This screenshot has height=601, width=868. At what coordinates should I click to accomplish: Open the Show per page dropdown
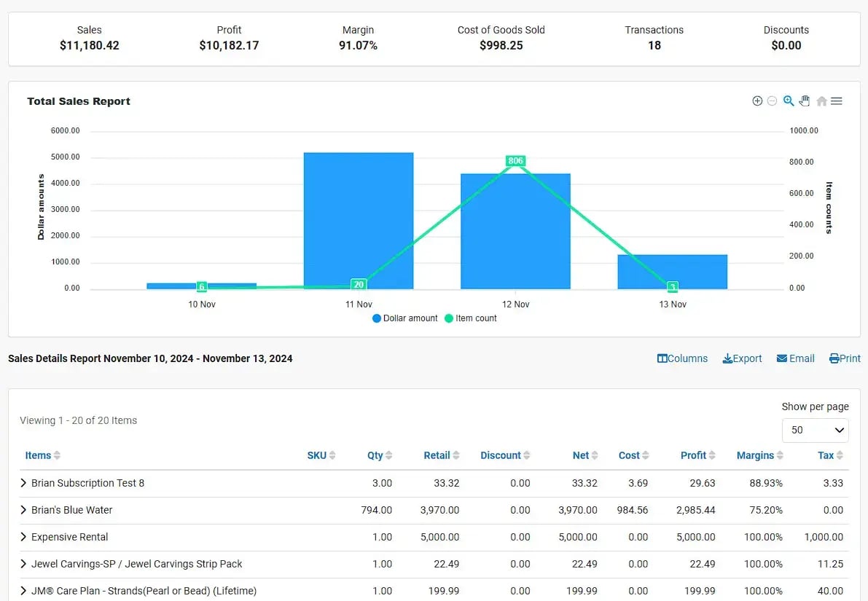click(x=816, y=430)
